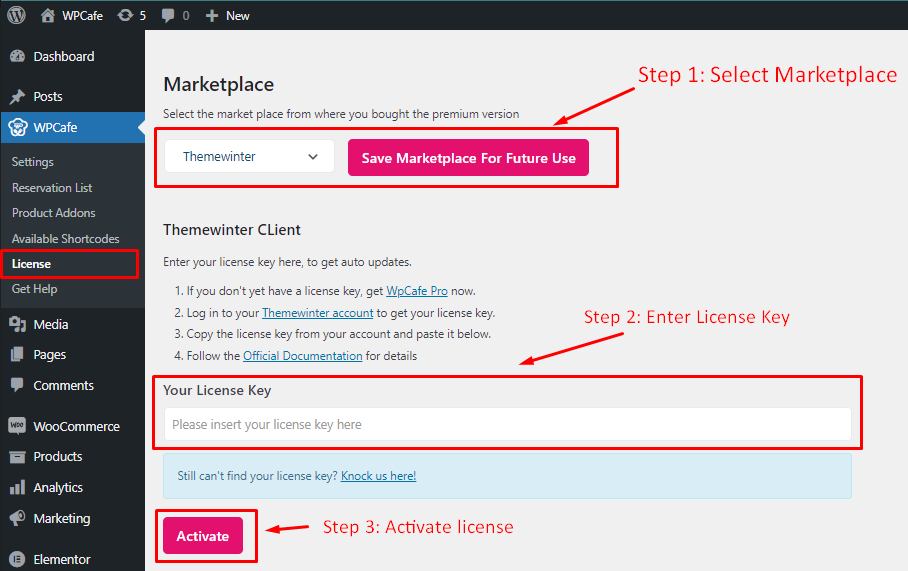Go to the Media menu
Viewport: 908px width, 571px height.
pyautogui.click(x=51, y=324)
